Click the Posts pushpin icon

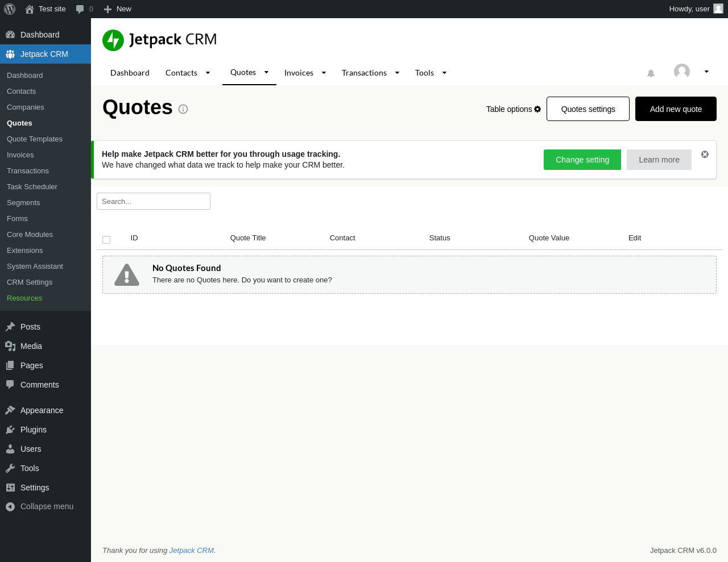10,327
